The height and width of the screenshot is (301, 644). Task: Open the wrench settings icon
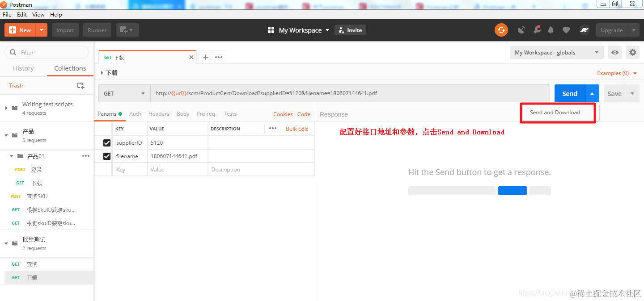[x=537, y=30]
